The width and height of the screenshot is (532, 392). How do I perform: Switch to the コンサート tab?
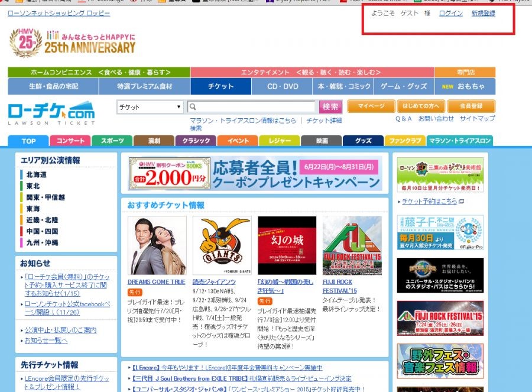click(70, 141)
